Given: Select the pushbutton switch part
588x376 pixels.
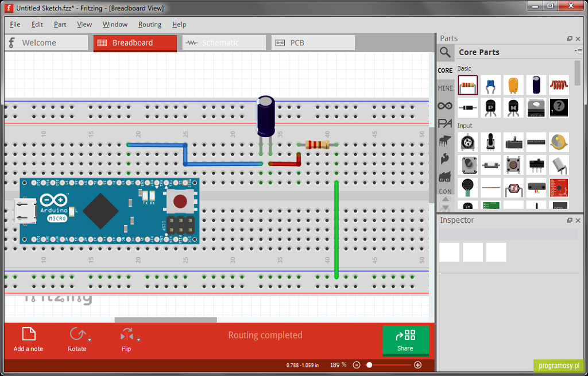Looking at the screenshot, I should [x=513, y=165].
